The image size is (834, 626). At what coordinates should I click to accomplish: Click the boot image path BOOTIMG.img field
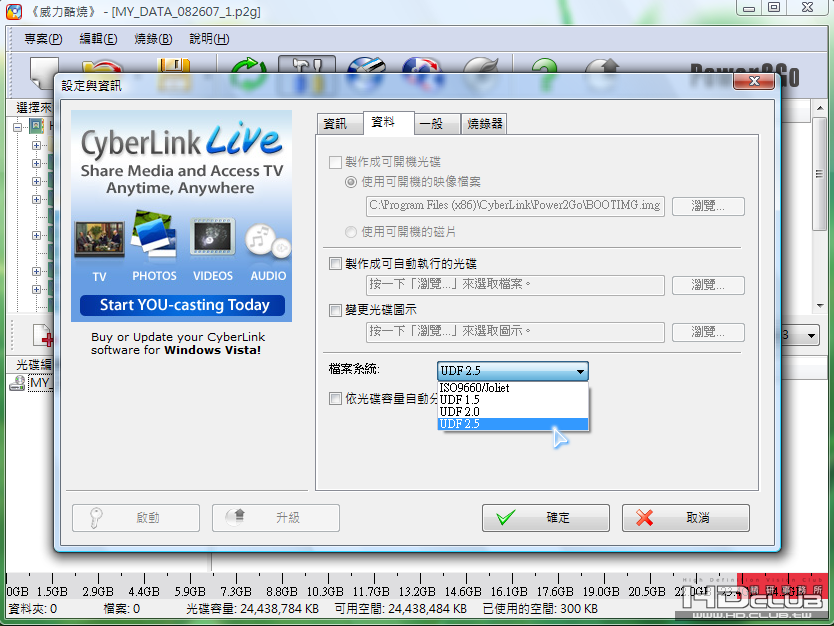[x=515, y=206]
